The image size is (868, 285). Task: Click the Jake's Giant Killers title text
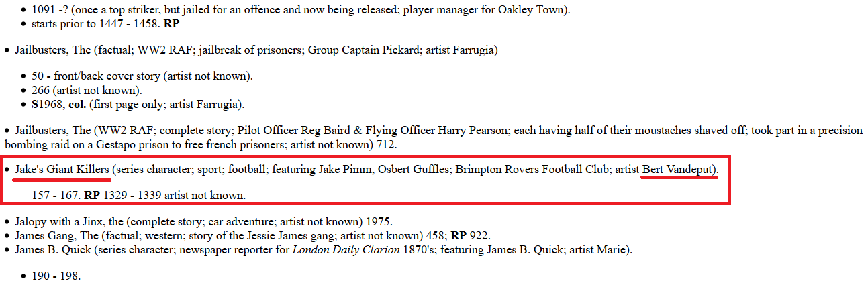tap(62, 170)
